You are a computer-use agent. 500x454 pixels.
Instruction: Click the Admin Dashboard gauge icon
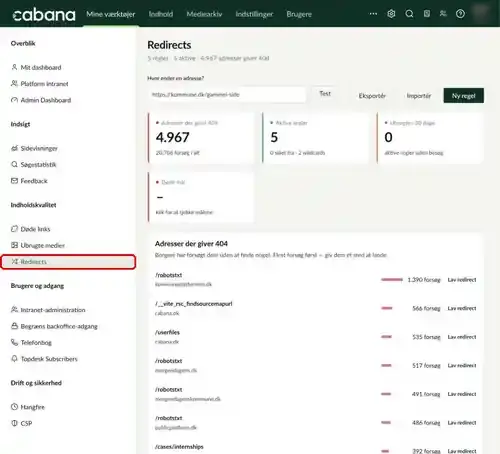[14, 100]
